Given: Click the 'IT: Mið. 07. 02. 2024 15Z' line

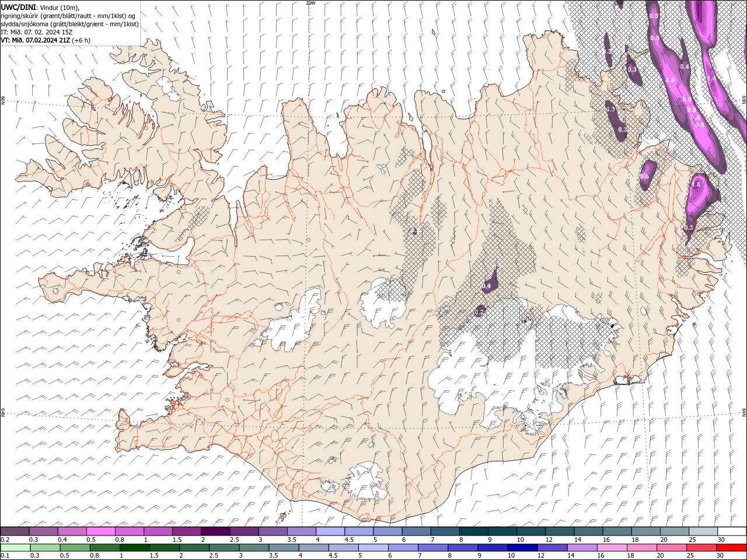Looking at the screenshot, I should [37, 32].
